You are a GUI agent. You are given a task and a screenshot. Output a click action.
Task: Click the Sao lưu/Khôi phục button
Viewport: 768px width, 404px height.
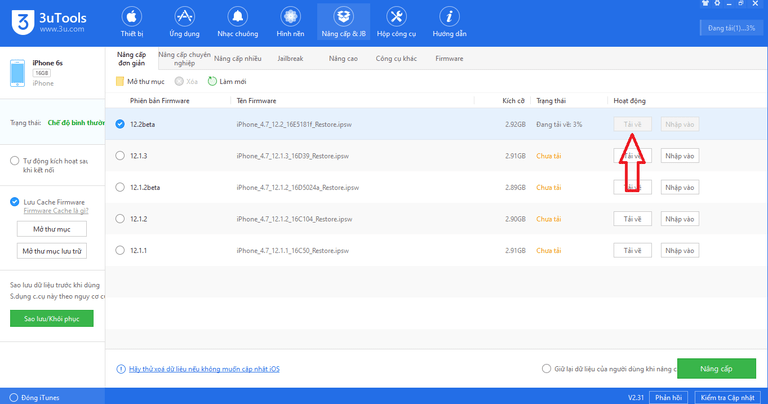point(51,318)
